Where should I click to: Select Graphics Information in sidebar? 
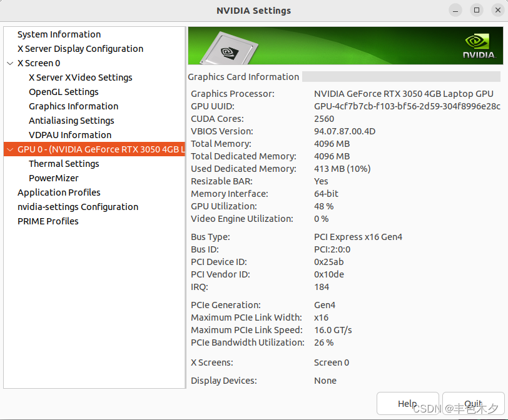(74, 106)
